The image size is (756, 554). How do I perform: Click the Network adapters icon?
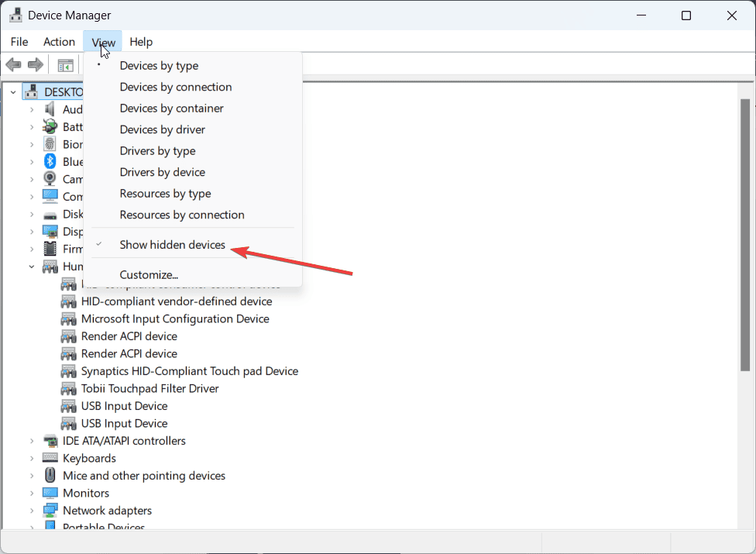50,511
